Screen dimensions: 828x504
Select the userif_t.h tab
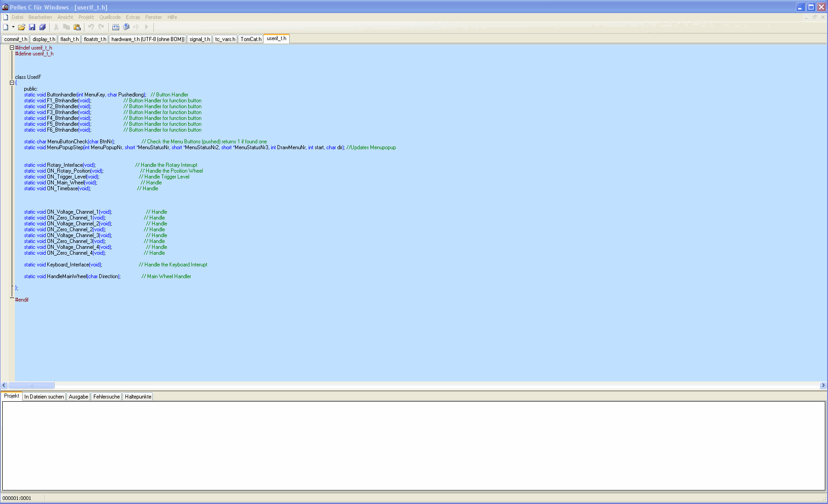click(x=276, y=39)
